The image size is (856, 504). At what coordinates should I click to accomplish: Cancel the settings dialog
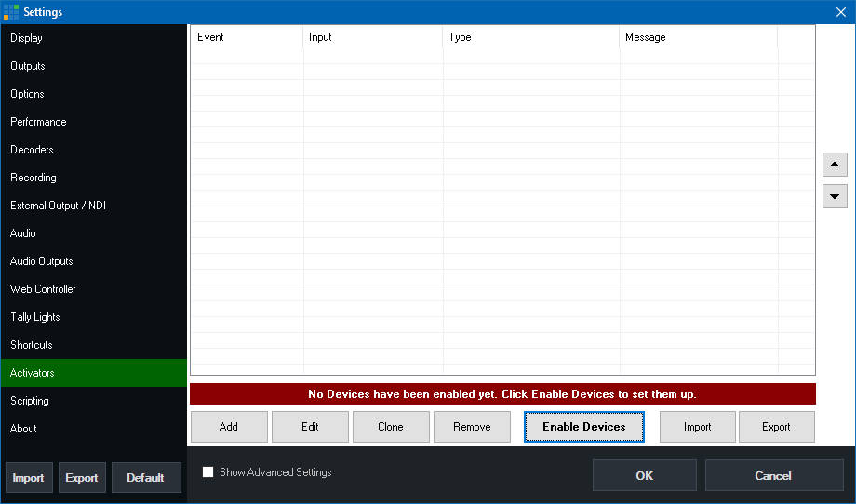pos(772,475)
